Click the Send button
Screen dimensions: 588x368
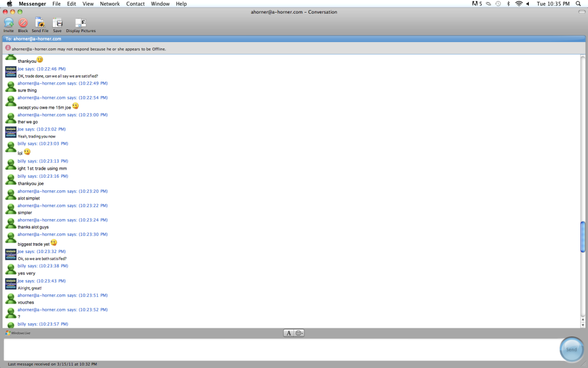[571, 349]
